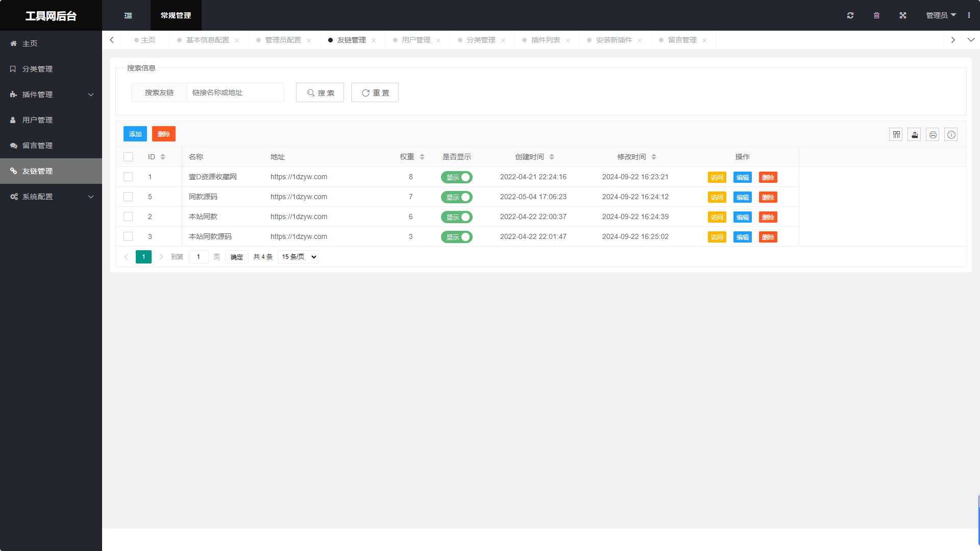Switch to the 安装新插件 tab
980x551 pixels.
click(614, 40)
